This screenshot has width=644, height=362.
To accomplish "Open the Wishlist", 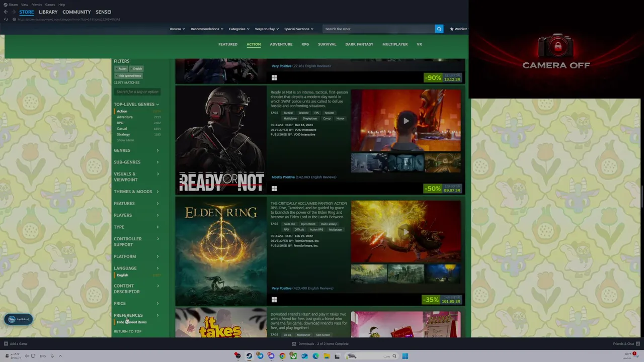I will point(458,29).
